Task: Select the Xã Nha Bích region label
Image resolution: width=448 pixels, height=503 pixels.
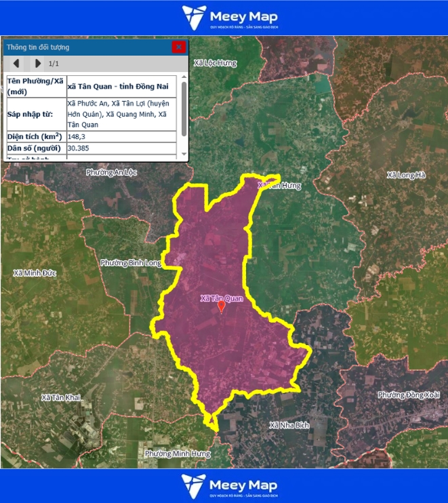Action: (289, 425)
